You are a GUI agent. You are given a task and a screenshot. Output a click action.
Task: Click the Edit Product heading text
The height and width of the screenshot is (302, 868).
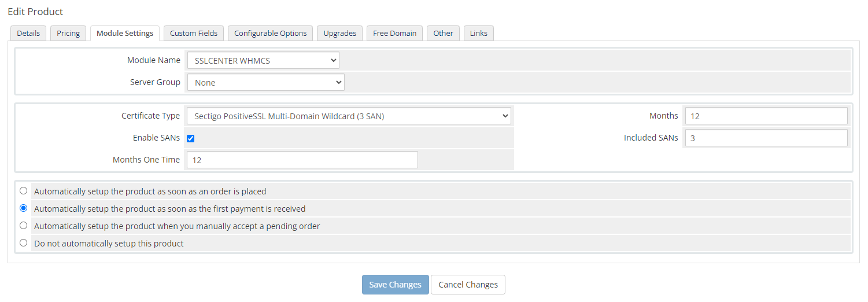[35, 12]
